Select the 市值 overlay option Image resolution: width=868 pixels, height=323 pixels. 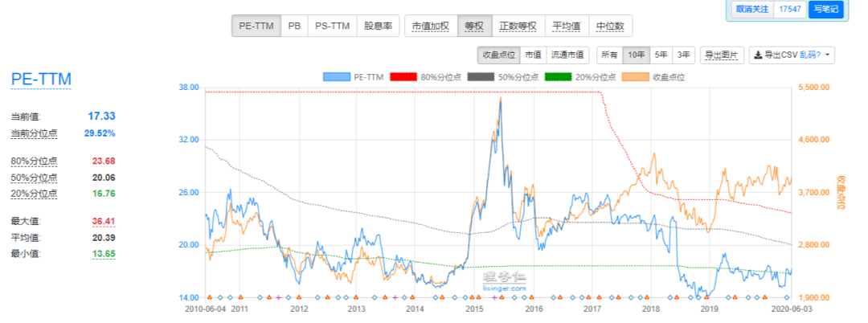click(x=533, y=55)
